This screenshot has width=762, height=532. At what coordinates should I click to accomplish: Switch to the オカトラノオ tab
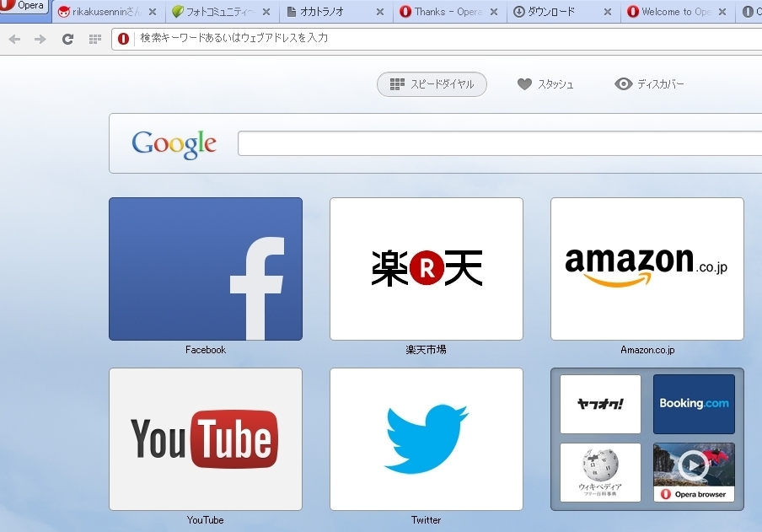(335, 12)
